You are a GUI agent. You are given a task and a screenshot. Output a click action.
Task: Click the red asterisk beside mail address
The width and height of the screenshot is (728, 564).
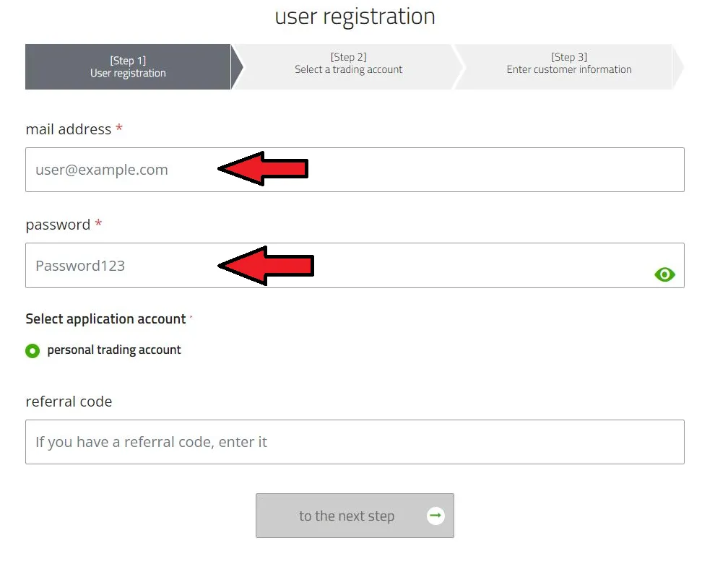pos(119,128)
